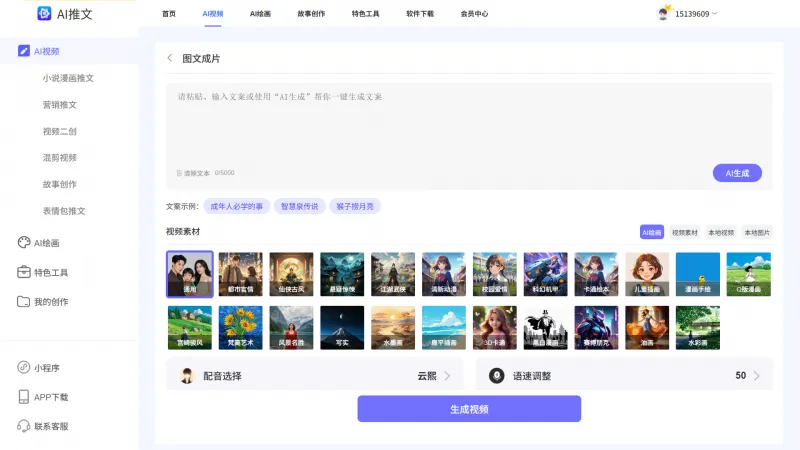800x450 pixels.
Task: Open the 特色工具 top navigation tab
Action: [x=365, y=14]
